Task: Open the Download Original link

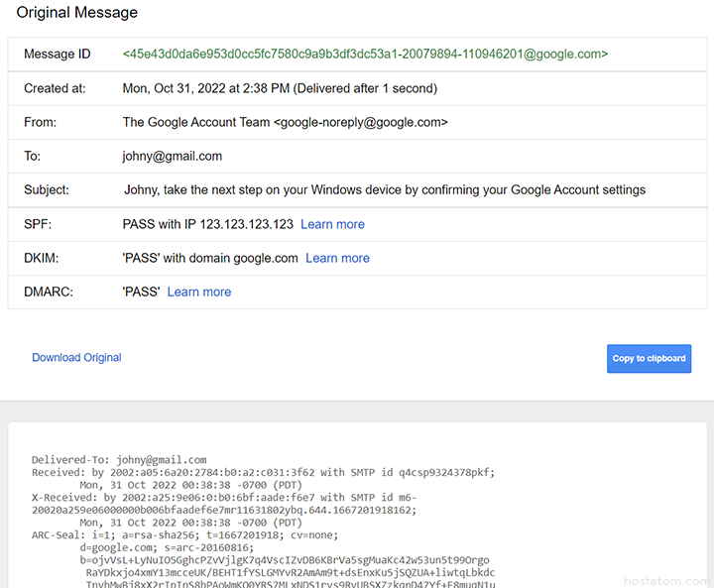Action: coord(76,357)
